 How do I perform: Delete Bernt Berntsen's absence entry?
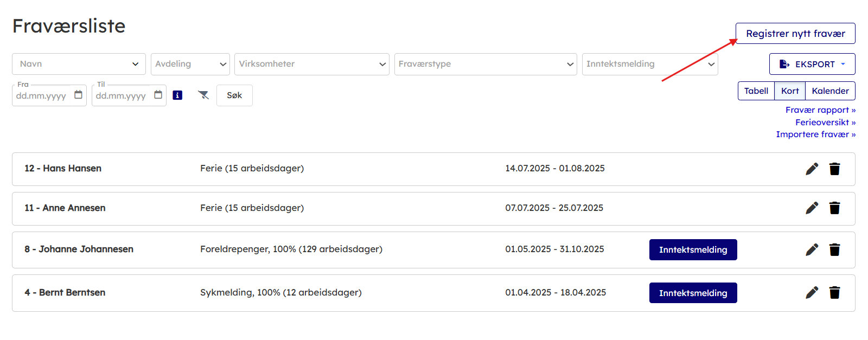pos(834,293)
